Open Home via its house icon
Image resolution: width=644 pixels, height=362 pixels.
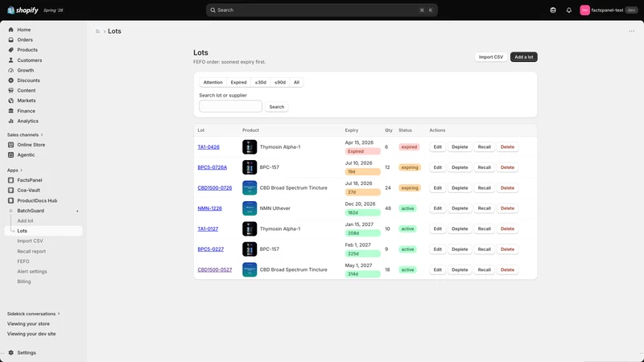11,30
